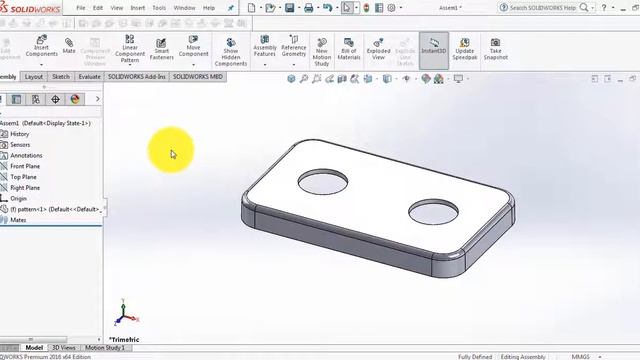Click the Update Speedpak tool

pyautogui.click(x=464, y=49)
